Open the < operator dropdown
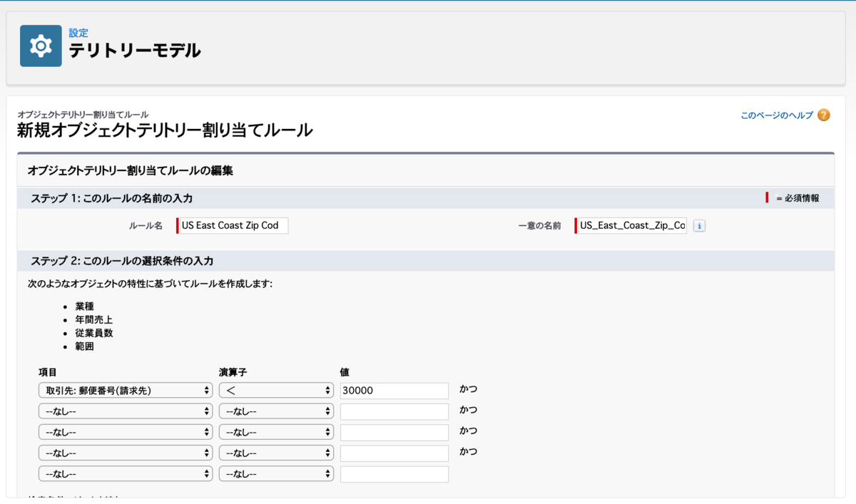 click(x=276, y=390)
